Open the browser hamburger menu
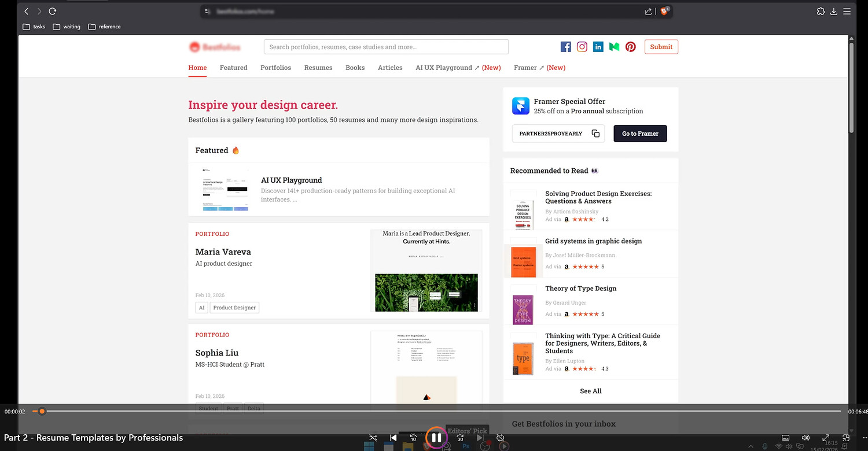The width and height of the screenshot is (868, 451). coord(847,11)
